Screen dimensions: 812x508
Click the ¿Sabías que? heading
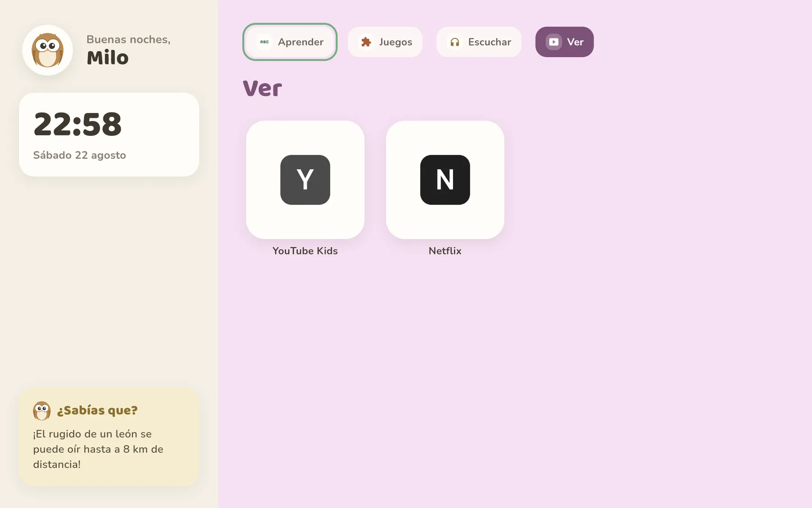pyautogui.click(x=97, y=410)
